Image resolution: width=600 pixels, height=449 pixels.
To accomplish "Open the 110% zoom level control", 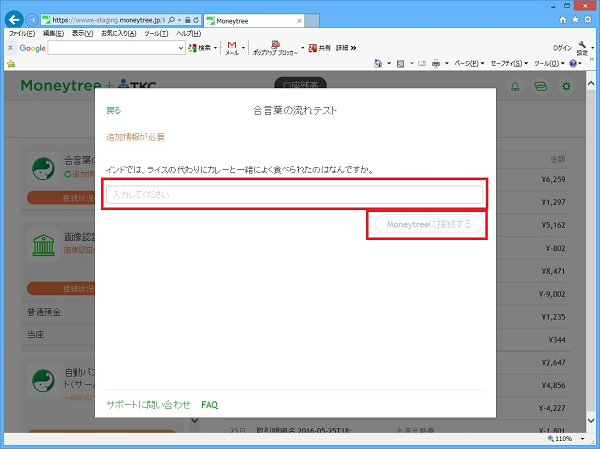I will (566, 439).
